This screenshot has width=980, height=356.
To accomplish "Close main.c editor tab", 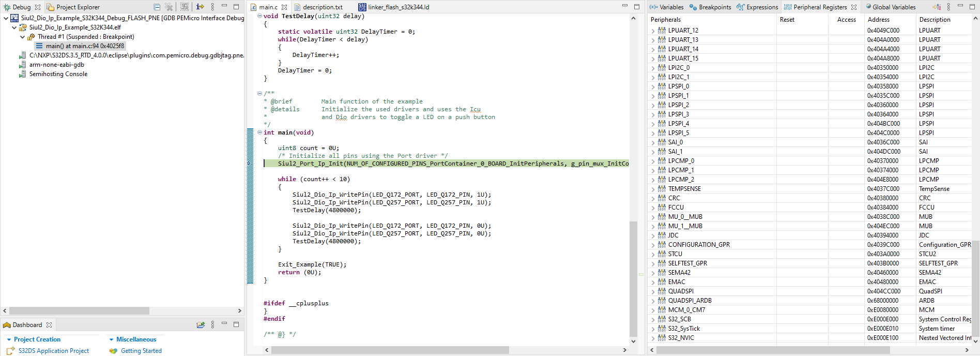I will pyautogui.click(x=284, y=7).
